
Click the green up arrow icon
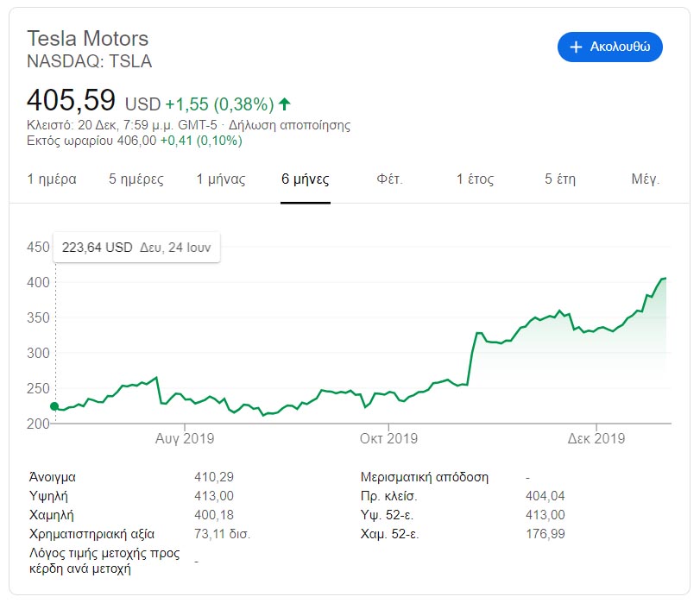tap(285, 104)
